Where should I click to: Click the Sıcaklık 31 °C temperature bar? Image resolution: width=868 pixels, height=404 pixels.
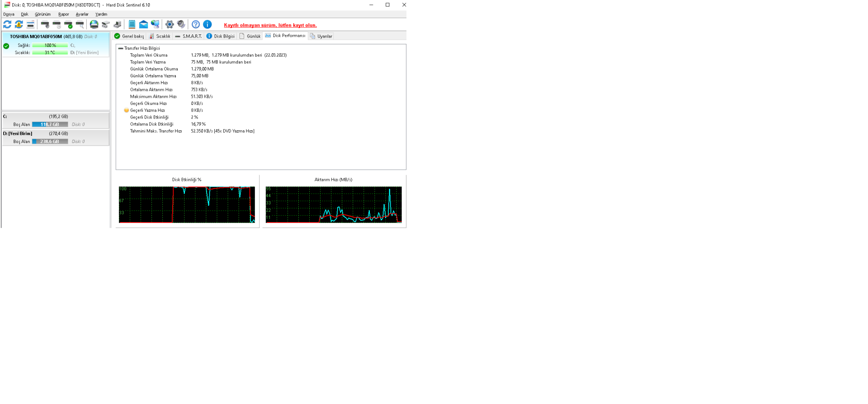pyautogui.click(x=50, y=53)
